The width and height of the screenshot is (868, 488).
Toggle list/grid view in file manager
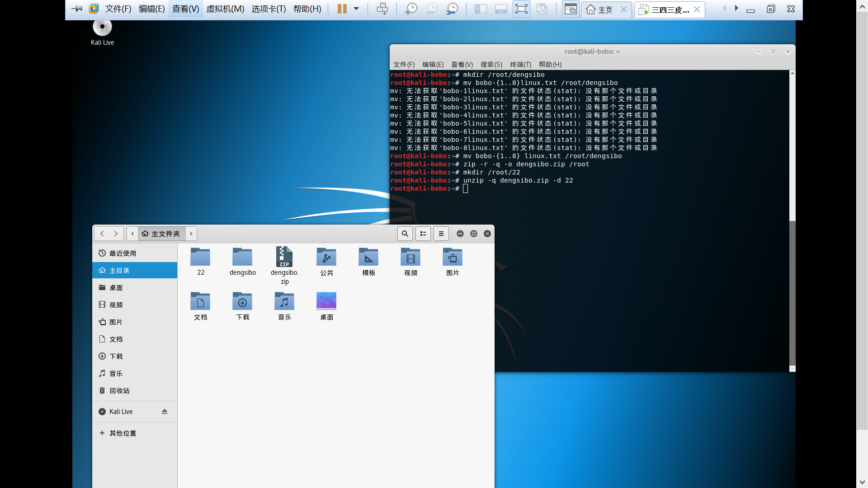(423, 234)
